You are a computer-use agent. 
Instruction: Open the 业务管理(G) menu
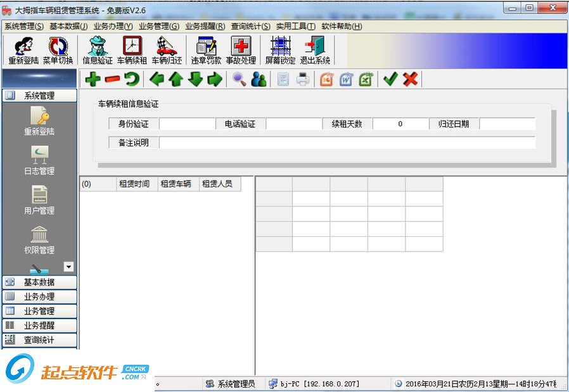(159, 27)
